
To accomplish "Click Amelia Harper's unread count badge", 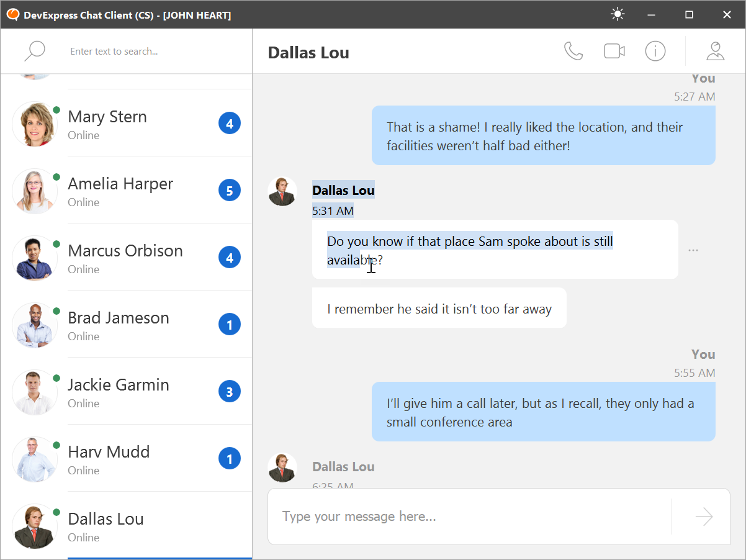I will [230, 190].
